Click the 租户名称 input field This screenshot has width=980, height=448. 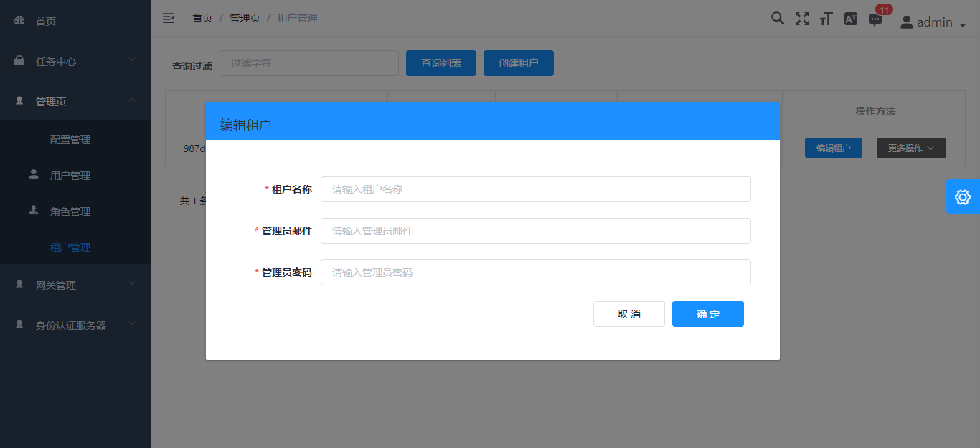pyautogui.click(x=535, y=189)
